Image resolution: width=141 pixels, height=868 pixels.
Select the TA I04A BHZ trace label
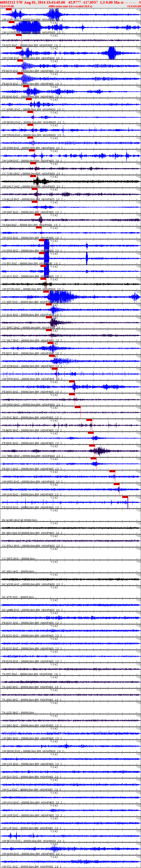coord(32,225)
